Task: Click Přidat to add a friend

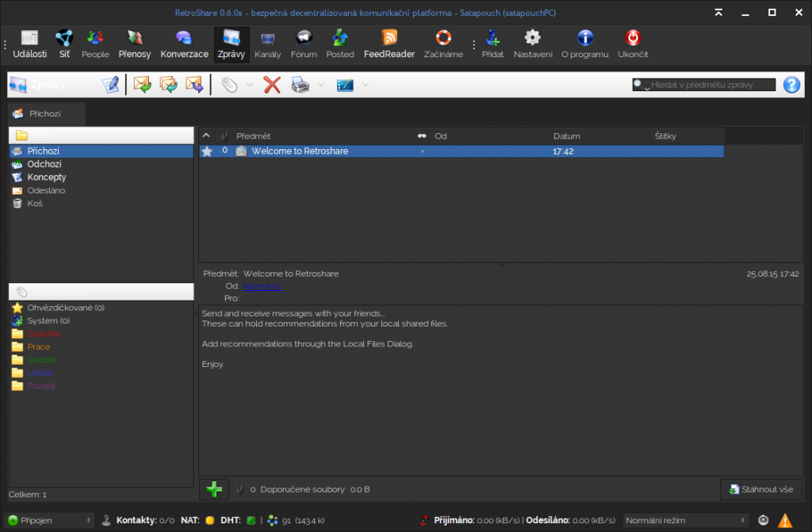Action: click(492, 44)
